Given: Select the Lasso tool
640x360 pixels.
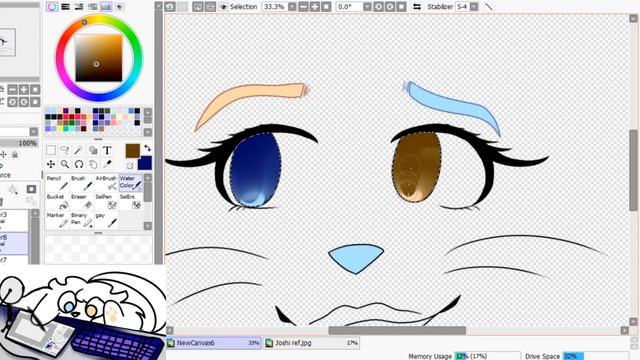Looking at the screenshot, I should [65, 150].
